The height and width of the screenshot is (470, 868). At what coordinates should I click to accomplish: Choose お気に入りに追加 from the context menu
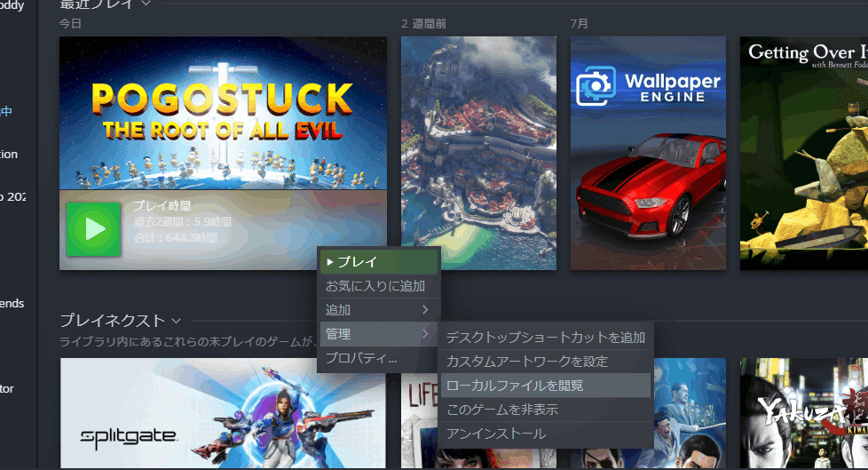pyautogui.click(x=380, y=286)
